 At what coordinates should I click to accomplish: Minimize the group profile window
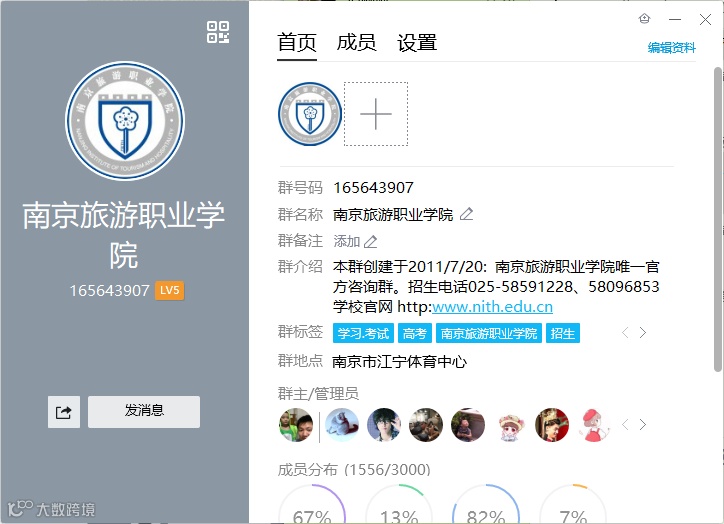coord(675,19)
